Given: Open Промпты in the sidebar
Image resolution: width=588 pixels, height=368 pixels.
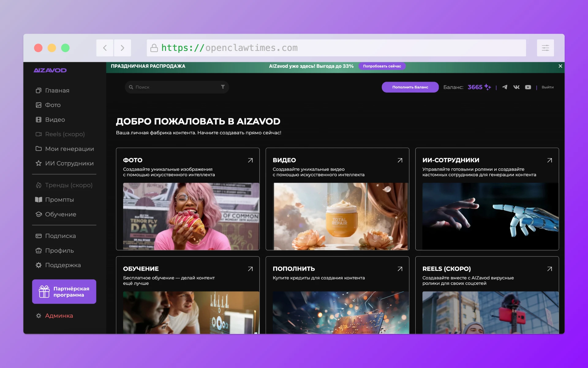Looking at the screenshot, I should 59,200.
